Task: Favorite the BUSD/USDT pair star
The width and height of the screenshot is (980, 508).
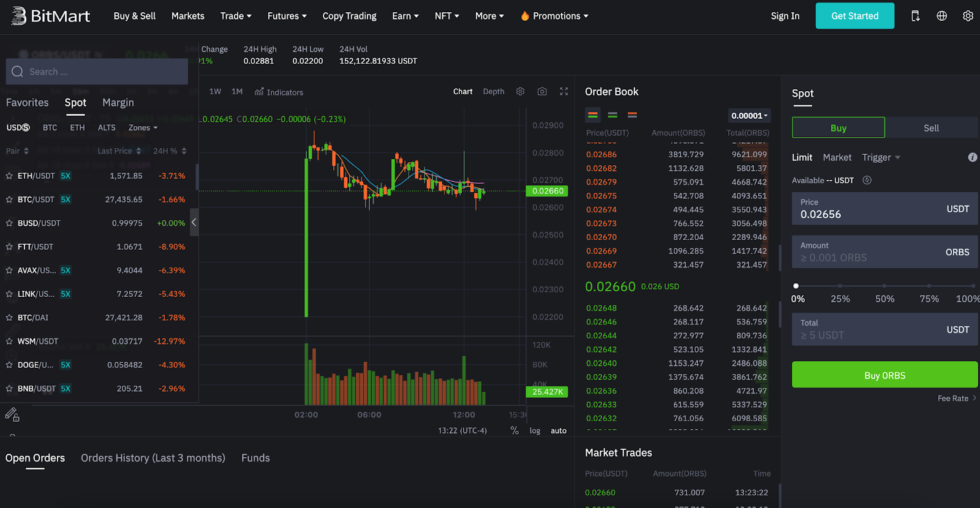Action: [9, 223]
